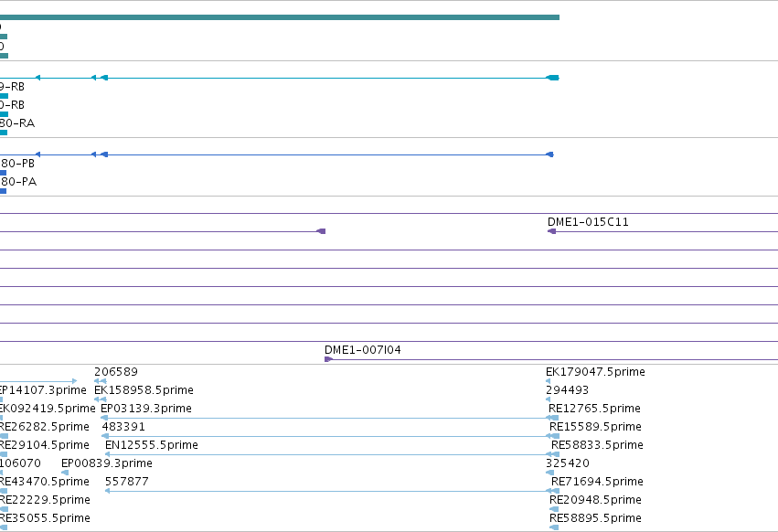Click the RE15589.5prime label
Screen dimensions: 778x532
[x=595, y=427]
